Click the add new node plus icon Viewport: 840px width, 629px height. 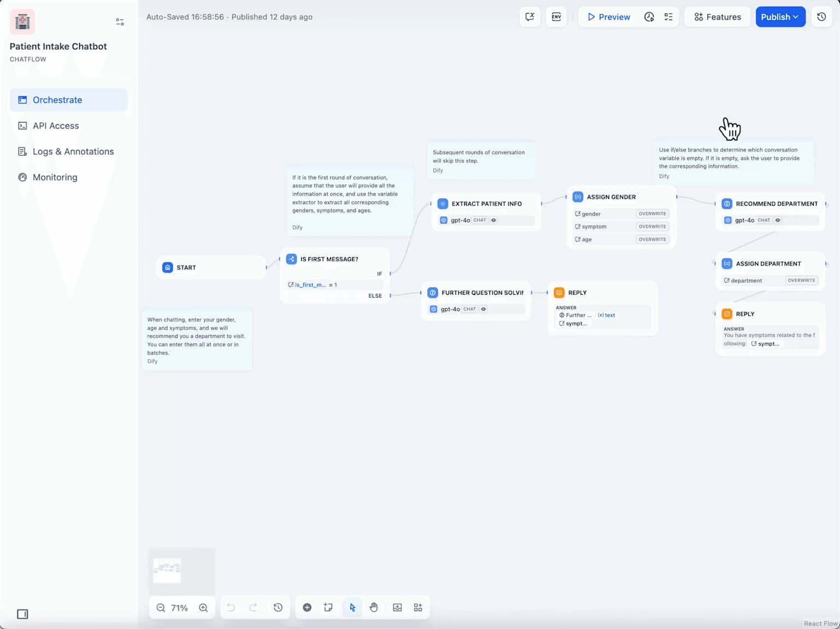pyautogui.click(x=307, y=607)
